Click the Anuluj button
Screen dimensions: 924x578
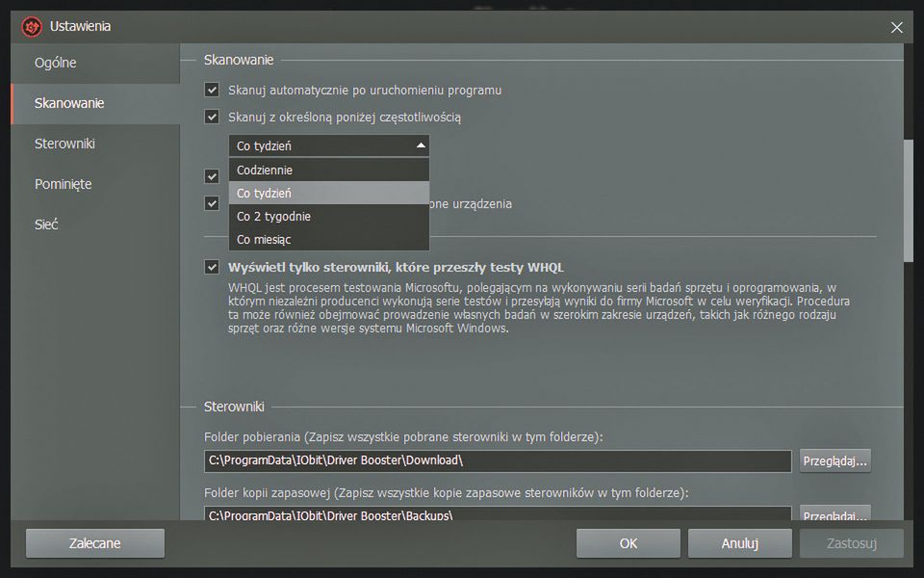(739, 543)
